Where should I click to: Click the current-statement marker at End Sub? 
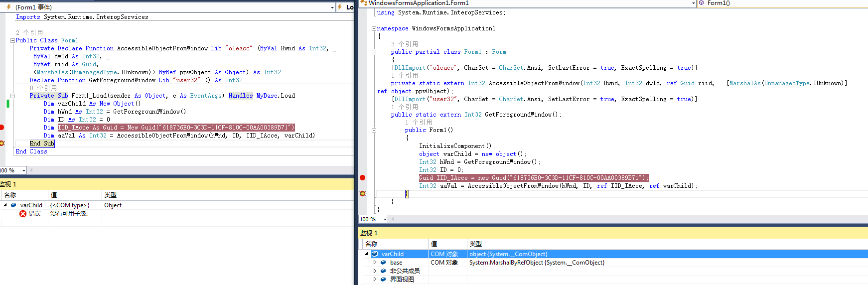point(2,143)
